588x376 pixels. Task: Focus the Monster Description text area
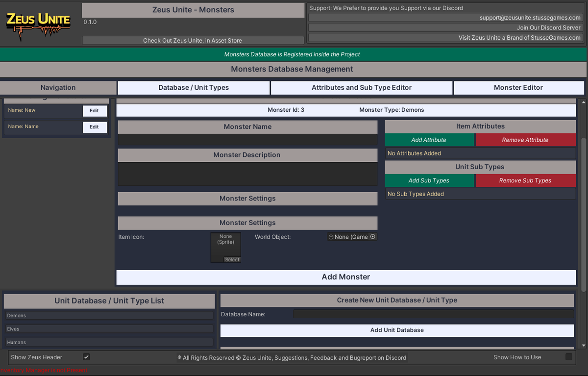click(247, 174)
